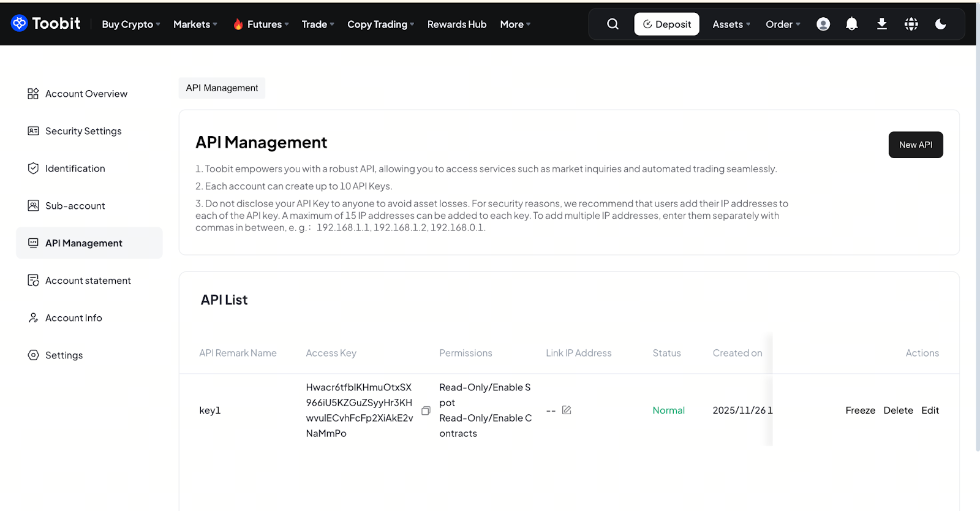The height and width of the screenshot is (511, 980).
Task: Freeze the key1 API key
Action: 860,411
